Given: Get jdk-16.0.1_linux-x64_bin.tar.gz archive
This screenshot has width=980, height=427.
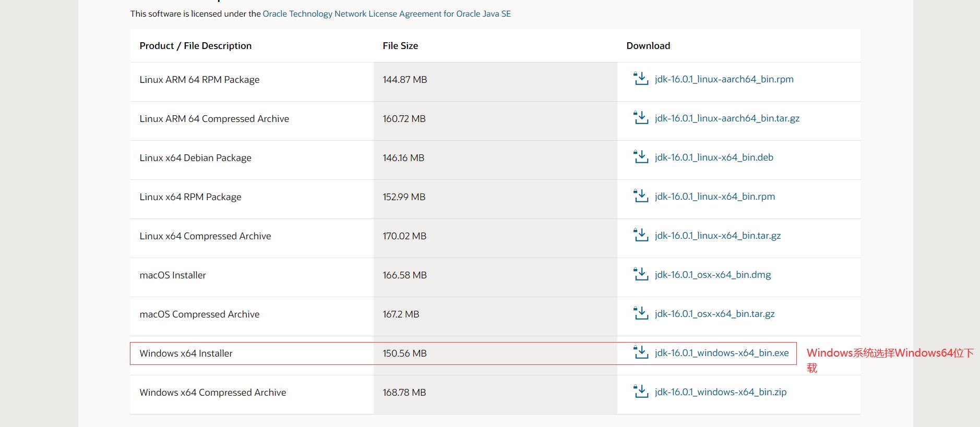Looking at the screenshot, I should [x=718, y=236].
